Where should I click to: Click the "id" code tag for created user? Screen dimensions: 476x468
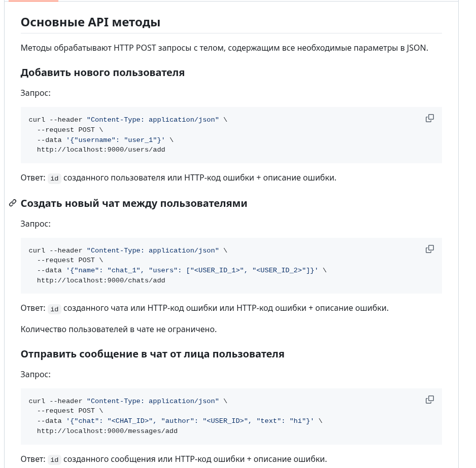pyautogui.click(x=54, y=178)
